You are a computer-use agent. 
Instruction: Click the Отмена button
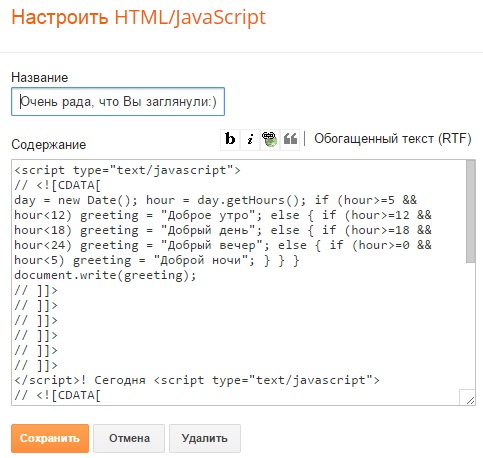click(129, 438)
